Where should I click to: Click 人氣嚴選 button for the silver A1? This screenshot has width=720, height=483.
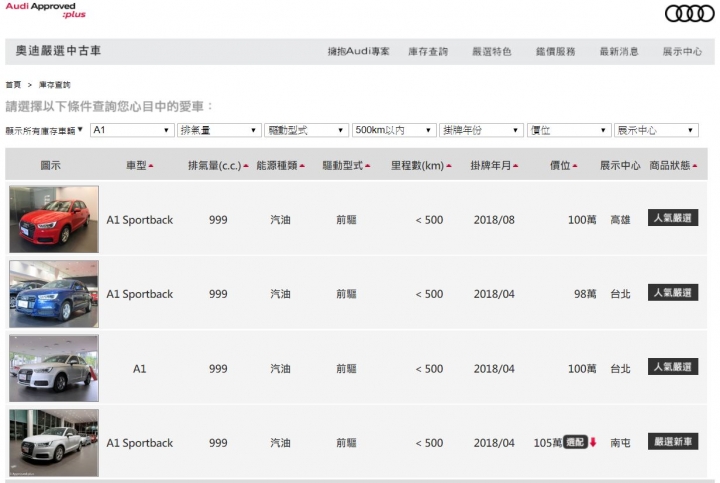tap(673, 367)
